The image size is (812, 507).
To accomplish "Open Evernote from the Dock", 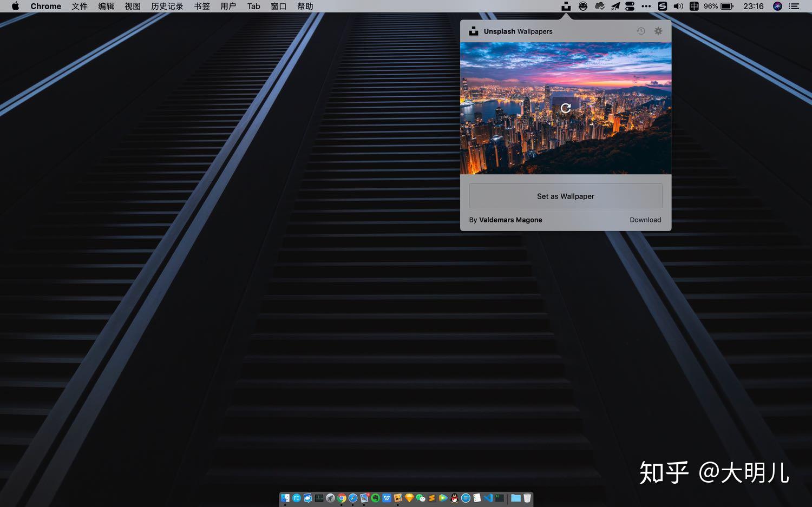I will click(376, 497).
